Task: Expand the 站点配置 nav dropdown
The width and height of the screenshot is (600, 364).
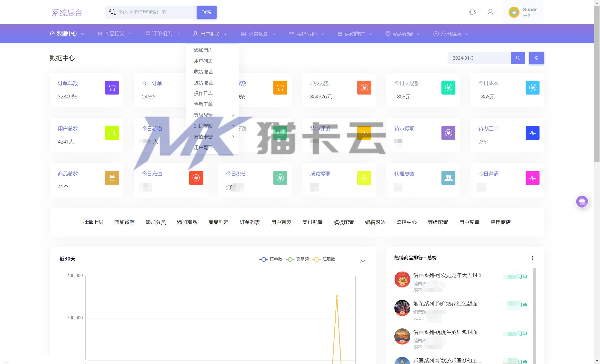Action: [x=402, y=34]
